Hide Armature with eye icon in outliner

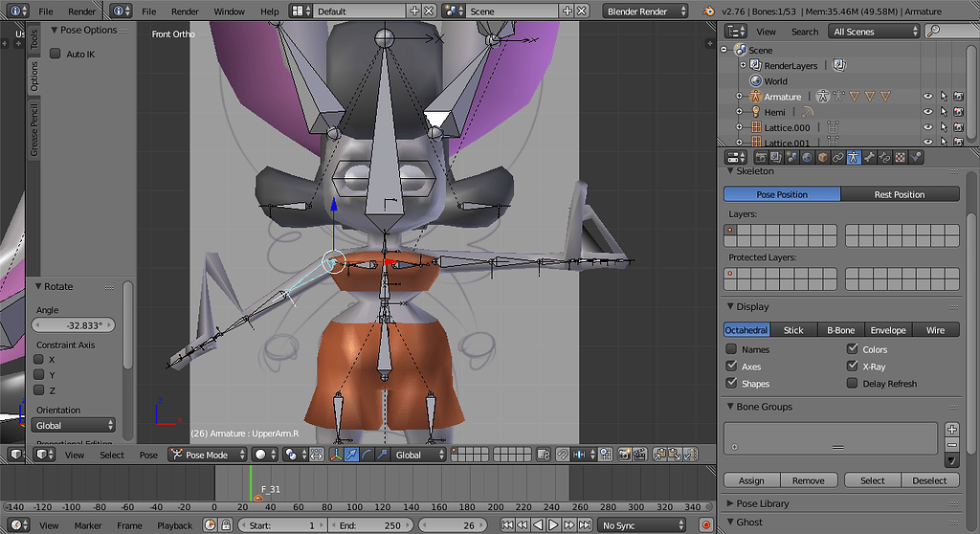(928, 97)
